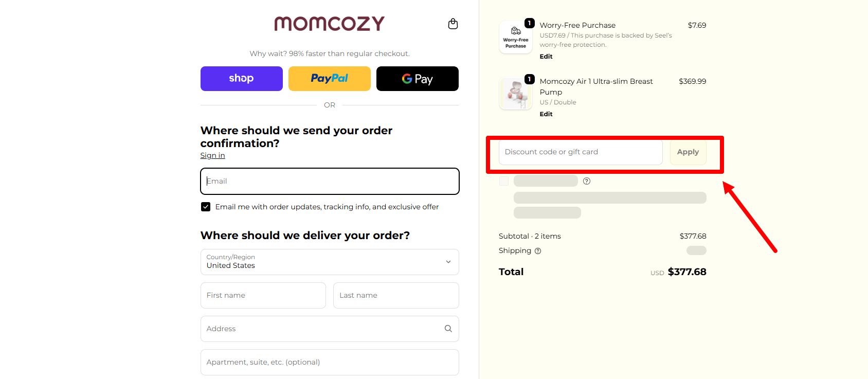Open the question mark tooltip next to the checkbox
The height and width of the screenshot is (379, 868).
point(586,181)
